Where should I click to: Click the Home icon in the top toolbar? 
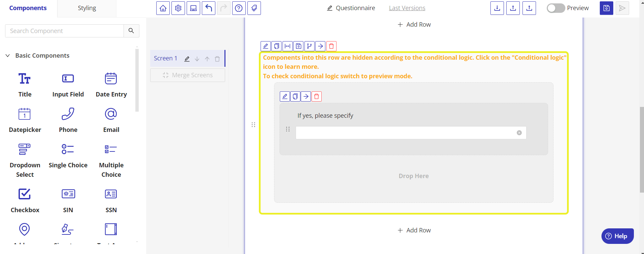[x=163, y=8]
